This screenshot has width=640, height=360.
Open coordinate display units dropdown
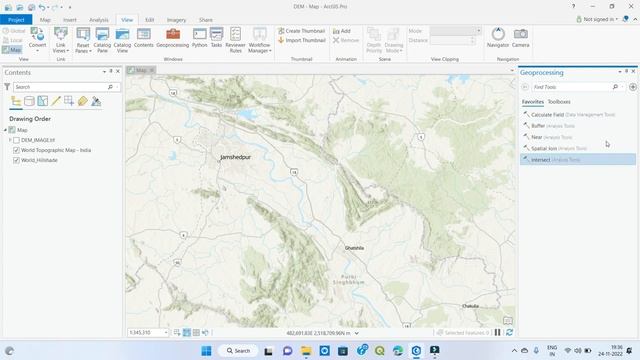click(x=357, y=333)
